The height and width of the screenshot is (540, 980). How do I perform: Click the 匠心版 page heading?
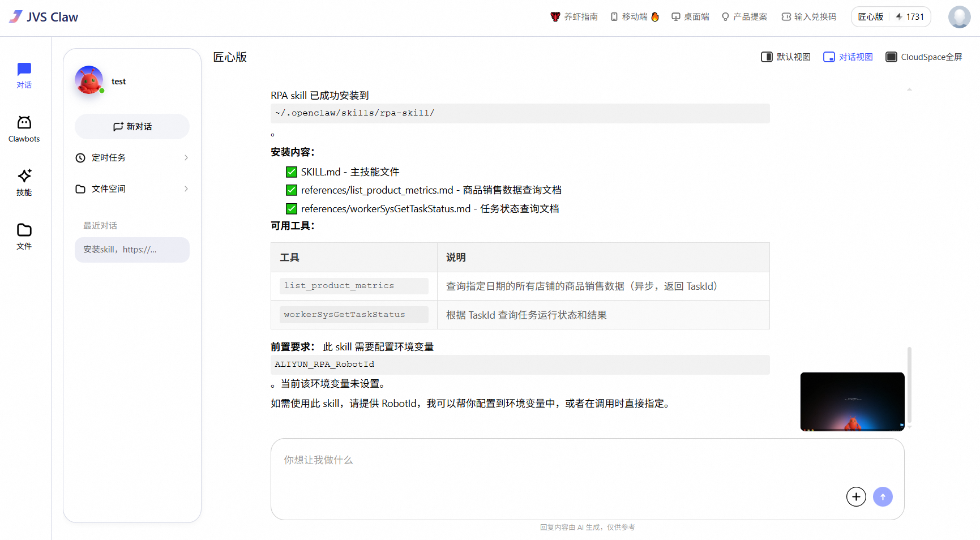click(x=230, y=57)
